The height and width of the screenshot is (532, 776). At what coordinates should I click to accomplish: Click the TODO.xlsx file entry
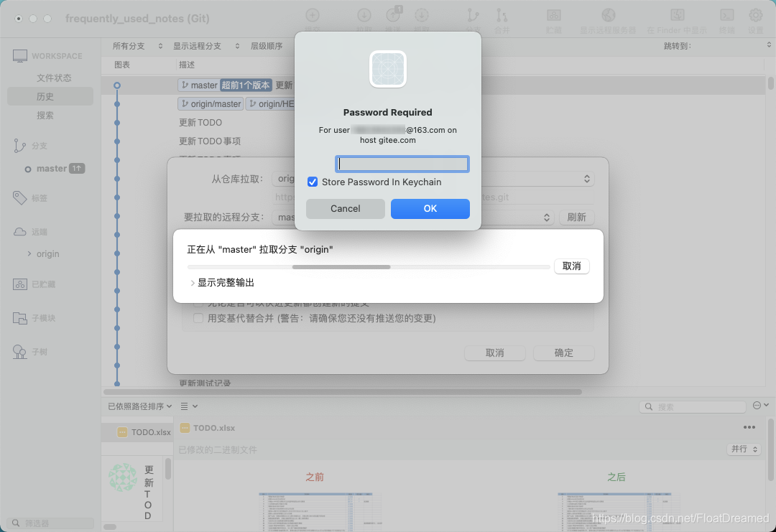click(x=144, y=431)
